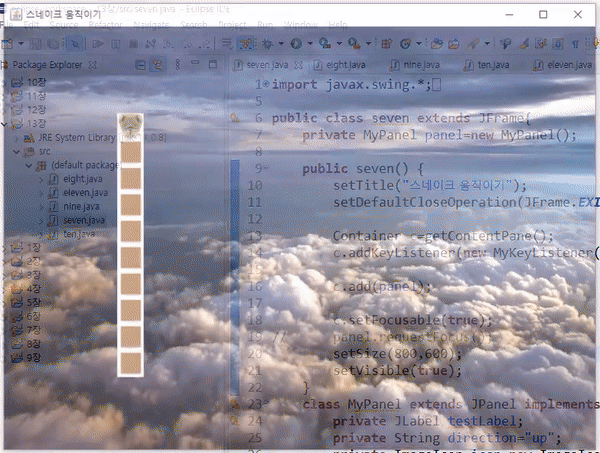
Task: Click the Resume debug icon in Eclipse
Action: click(98, 44)
